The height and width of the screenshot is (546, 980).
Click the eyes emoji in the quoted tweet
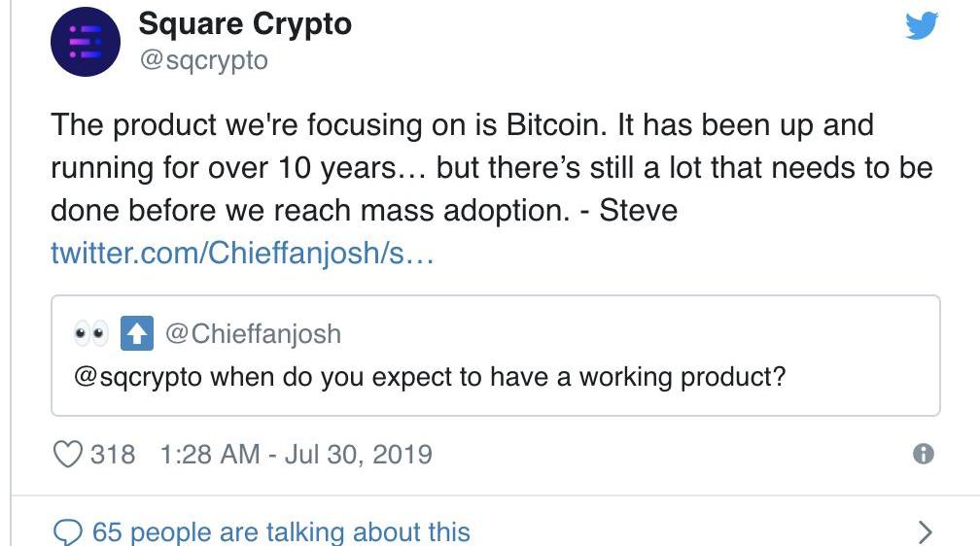pos(90,334)
